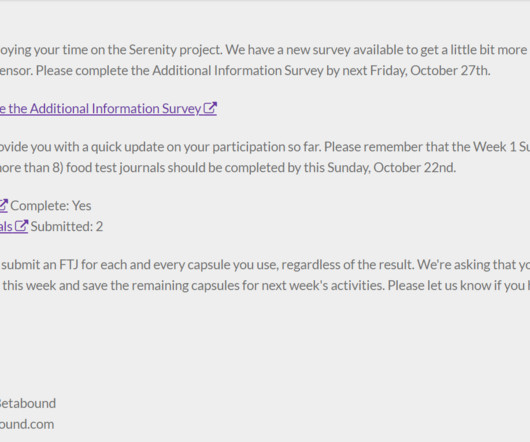Image resolution: width=530 pixels, height=442 pixels.
Task: Click the external-link icon after Survey
Action: [x=210, y=108]
